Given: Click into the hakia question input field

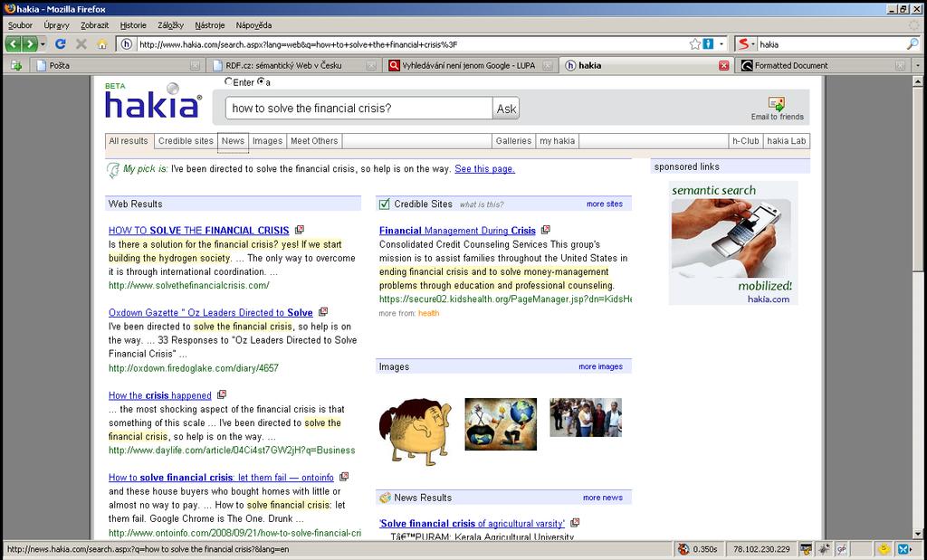Looking at the screenshot, I should click(359, 108).
